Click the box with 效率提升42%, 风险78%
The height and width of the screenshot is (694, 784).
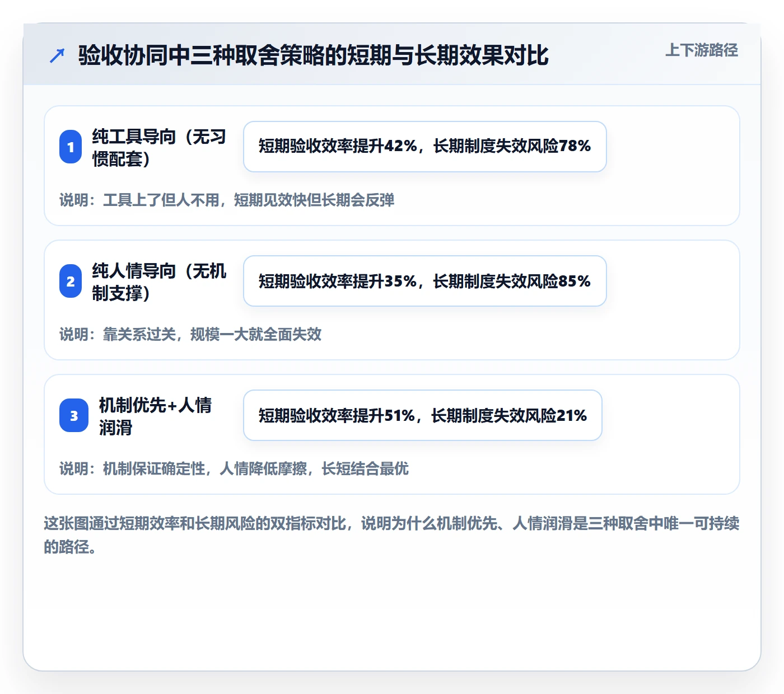click(x=425, y=147)
